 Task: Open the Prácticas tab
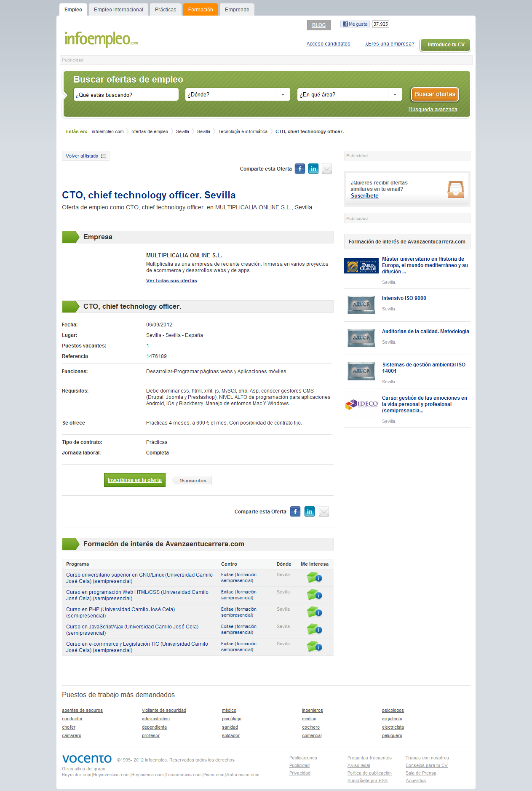(166, 10)
